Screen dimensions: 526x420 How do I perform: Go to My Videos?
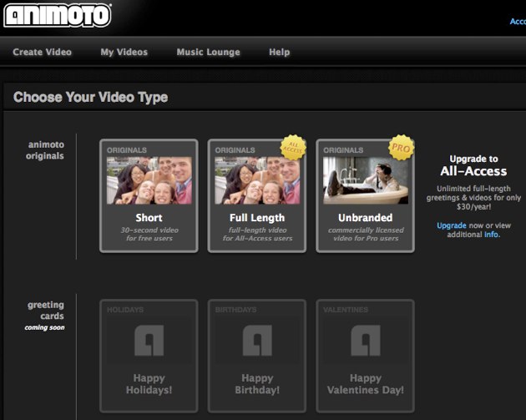click(x=124, y=52)
